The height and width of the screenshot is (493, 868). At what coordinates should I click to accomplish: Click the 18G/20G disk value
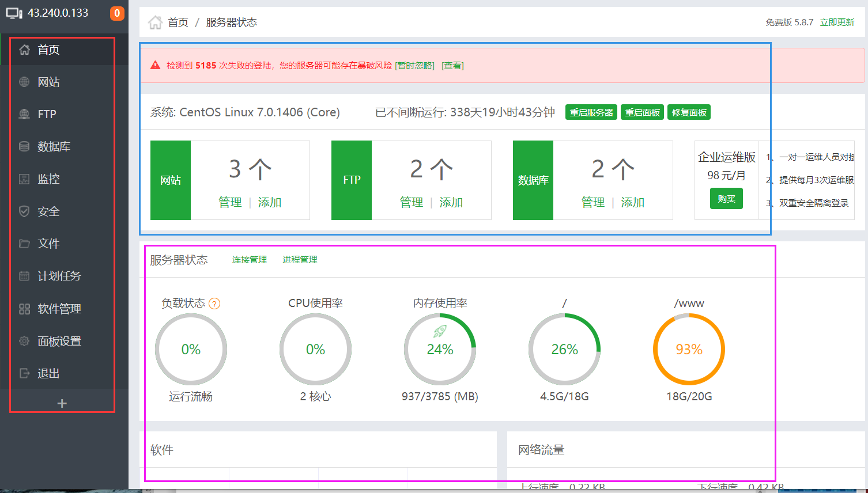(x=689, y=396)
